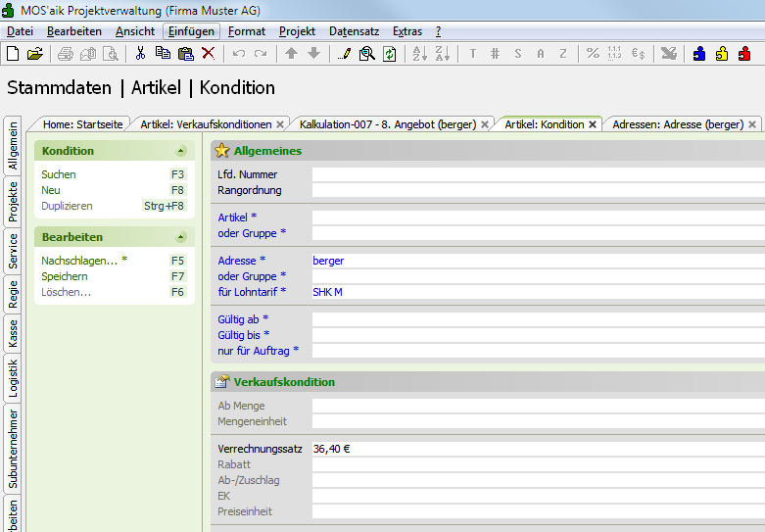Select the Projekte vertical side tab
This screenshot has width=765, height=532.
click(14, 201)
